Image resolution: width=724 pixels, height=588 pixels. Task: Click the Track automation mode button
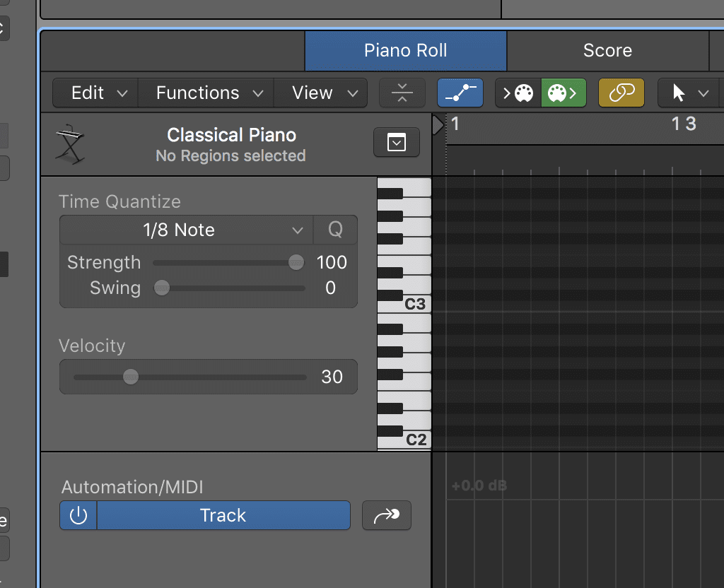pyautogui.click(x=223, y=515)
